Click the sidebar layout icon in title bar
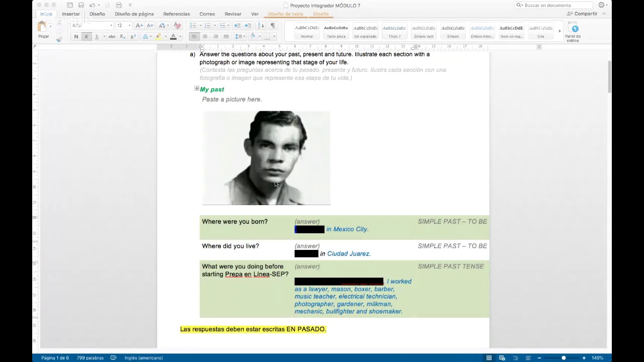The width and height of the screenshot is (644, 362). [70, 5]
